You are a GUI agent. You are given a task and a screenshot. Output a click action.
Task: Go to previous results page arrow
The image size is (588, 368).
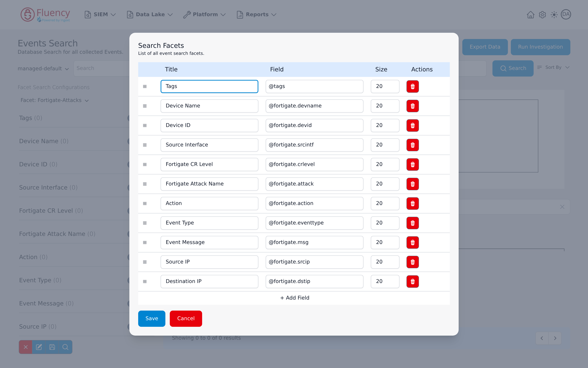[542, 338]
